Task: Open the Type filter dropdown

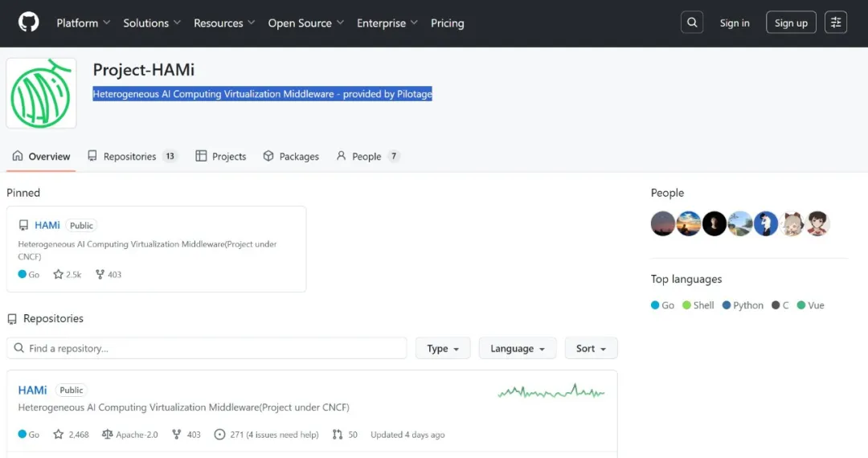Action: tap(443, 349)
